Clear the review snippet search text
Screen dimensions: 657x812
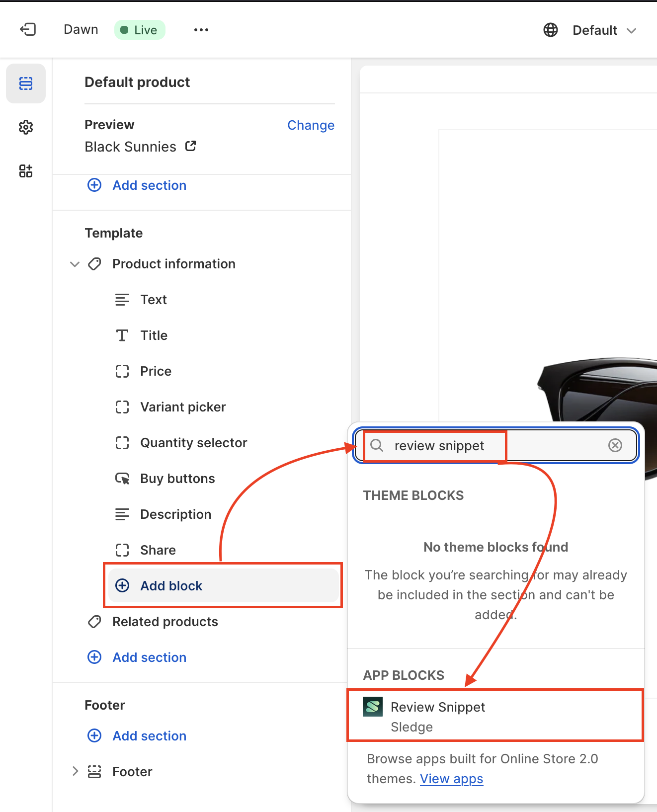click(615, 445)
